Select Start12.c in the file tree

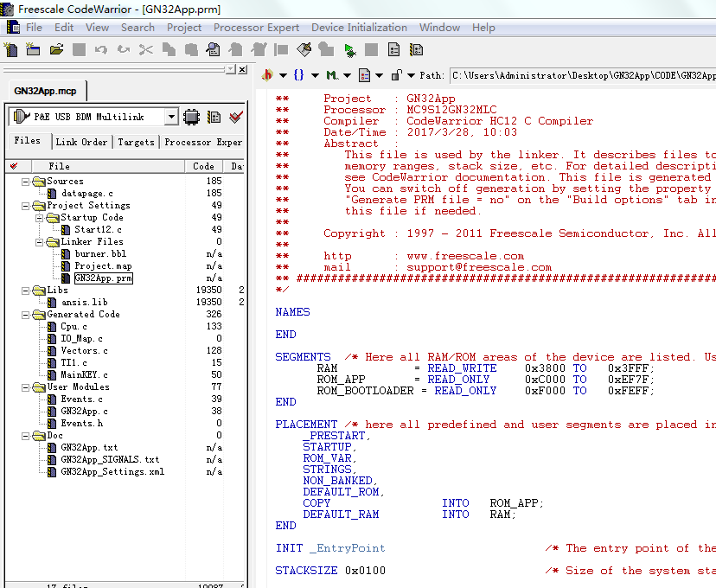click(98, 230)
